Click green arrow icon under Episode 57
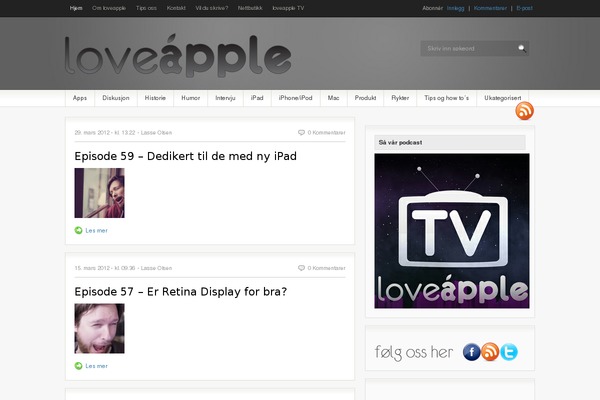Viewport: 600px width, 400px height. 78,366
